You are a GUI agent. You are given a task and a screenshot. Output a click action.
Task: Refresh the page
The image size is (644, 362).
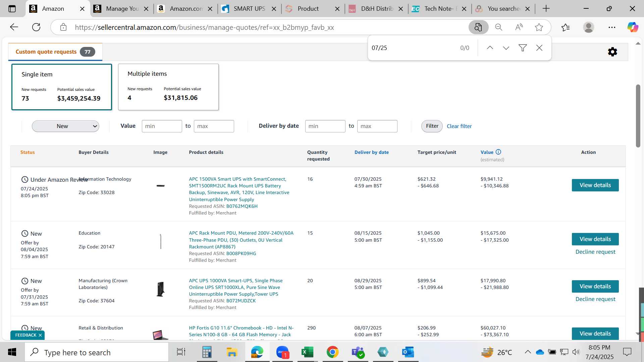pos(36,27)
